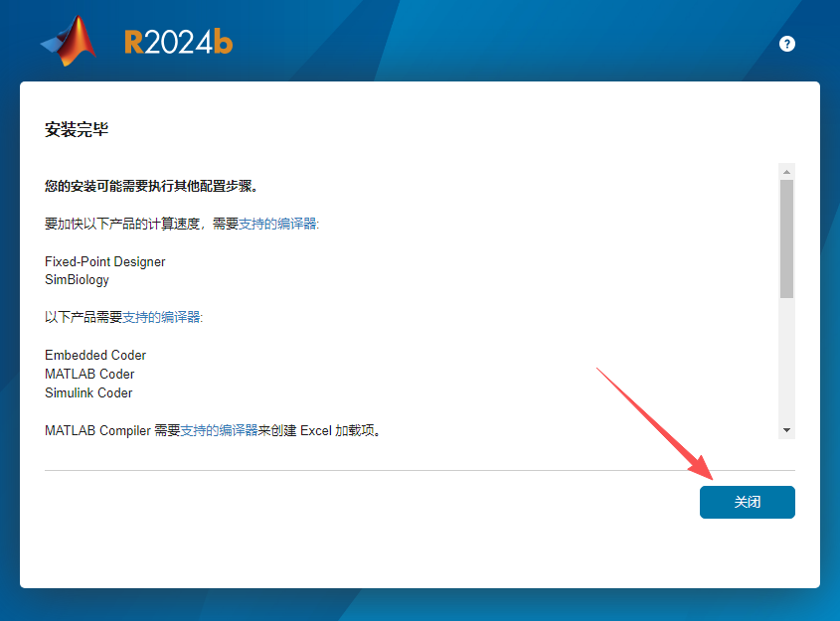Open the help menu via the question mark icon

click(786, 44)
